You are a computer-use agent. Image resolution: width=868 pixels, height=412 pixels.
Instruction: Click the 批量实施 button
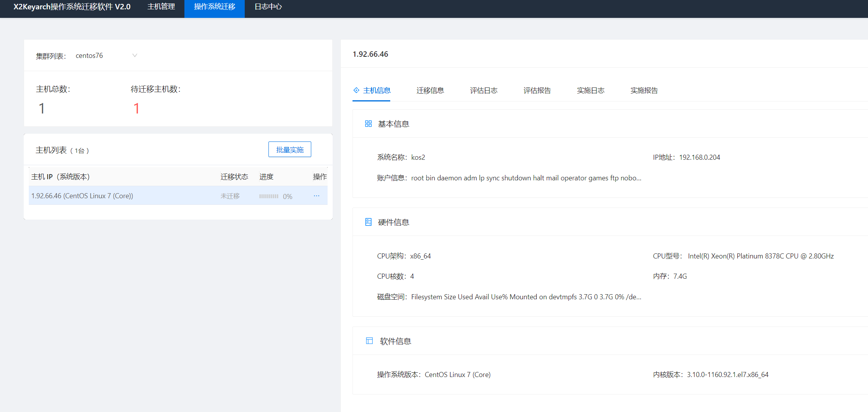coord(289,150)
